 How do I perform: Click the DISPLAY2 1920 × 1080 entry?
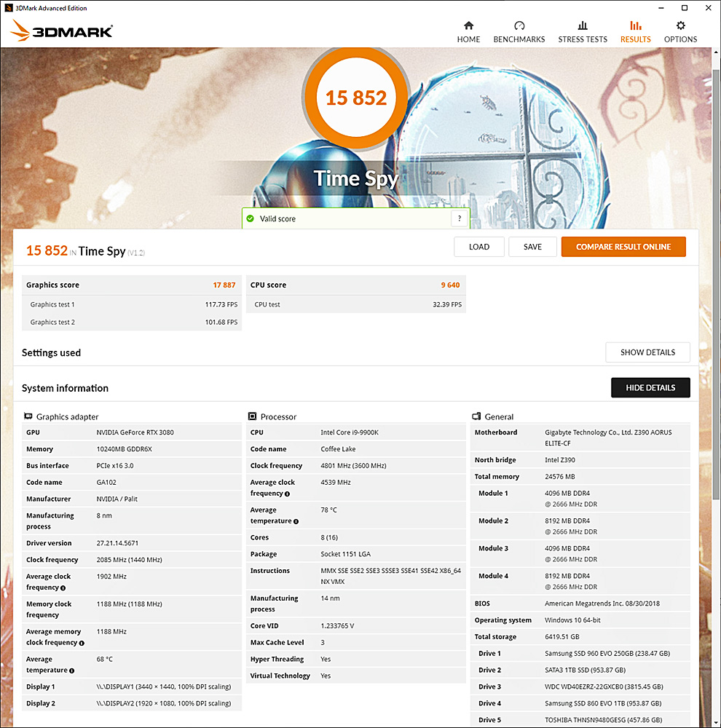(x=164, y=703)
